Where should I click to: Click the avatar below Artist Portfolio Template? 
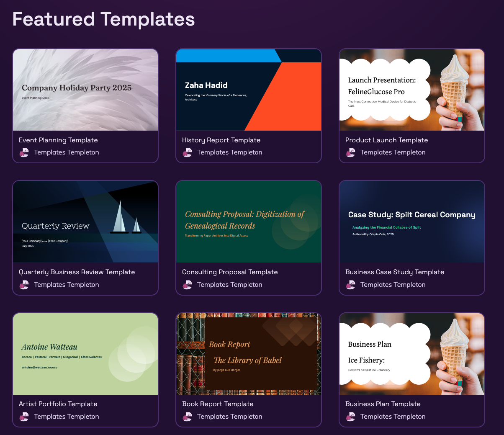24,417
